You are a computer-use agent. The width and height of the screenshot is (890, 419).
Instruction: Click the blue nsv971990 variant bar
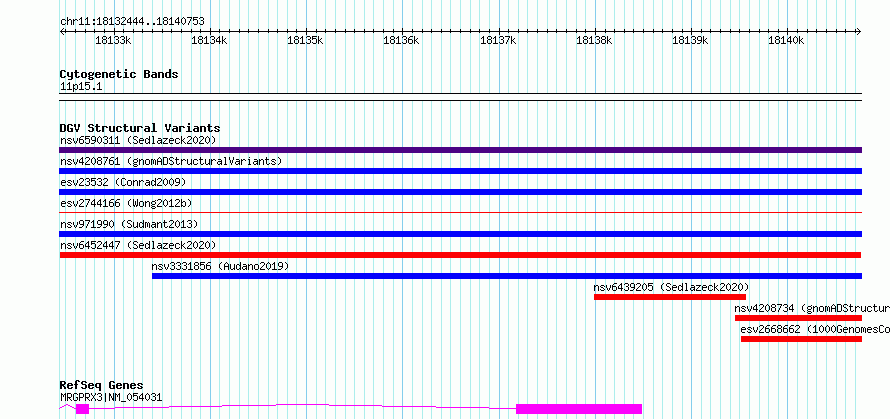(x=460, y=234)
